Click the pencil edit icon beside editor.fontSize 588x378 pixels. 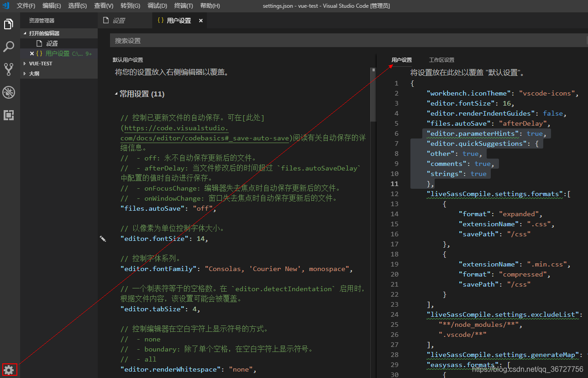[103, 239]
